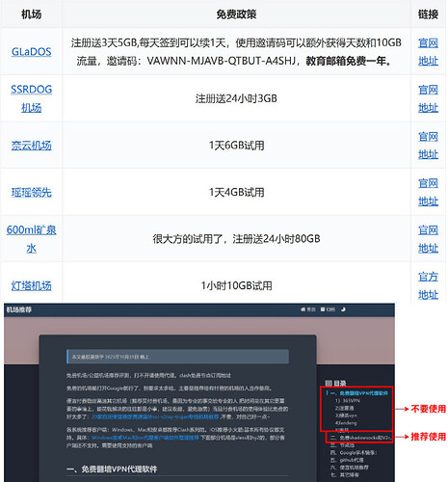Click the 600ml矿泉水 link
This screenshot has height=482, width=448.
31,239
